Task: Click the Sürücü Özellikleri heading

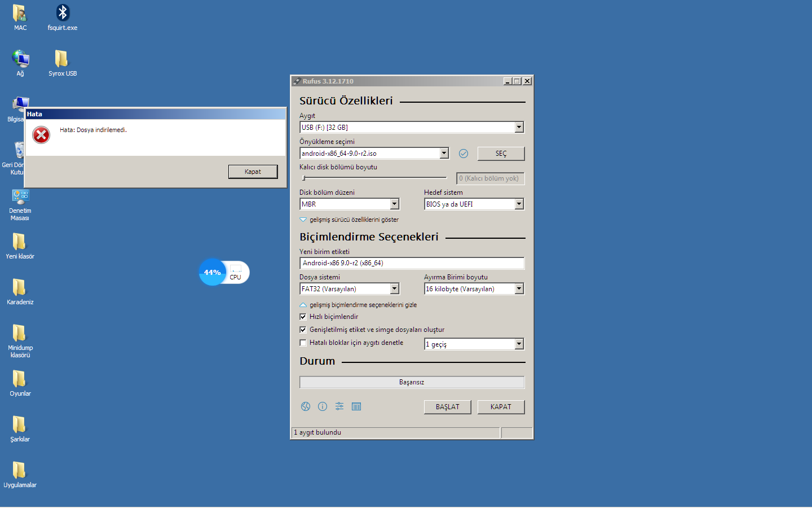Action: pyautogui.click(x=346, y=101)
